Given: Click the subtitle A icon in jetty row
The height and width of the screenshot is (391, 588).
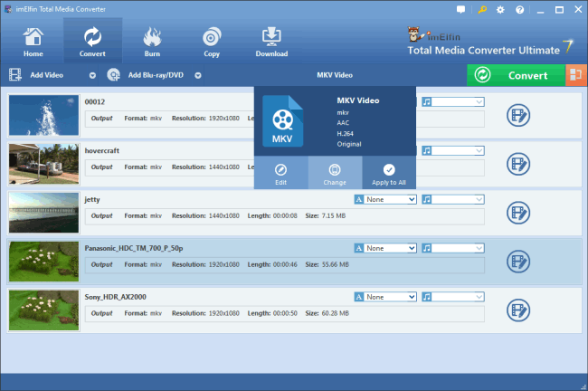Looking at the screenshot, I should click(359, 199).
